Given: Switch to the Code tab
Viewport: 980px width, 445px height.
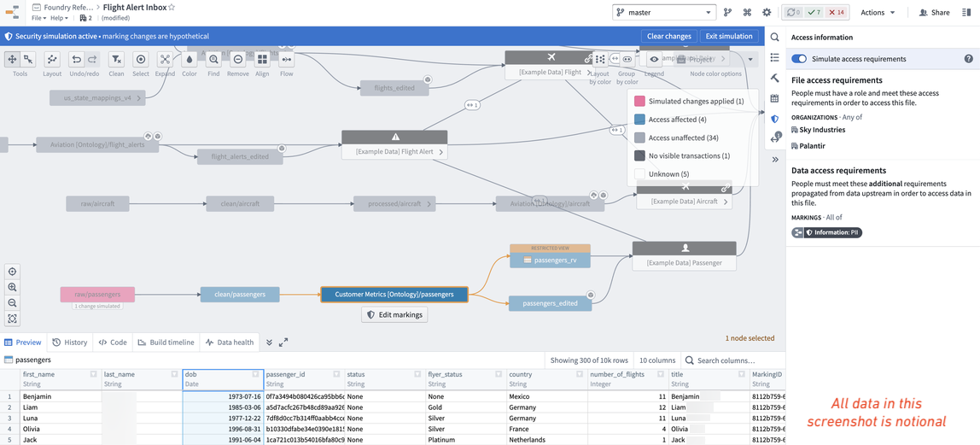Looking at the screenshot, I should pos(113,343).
